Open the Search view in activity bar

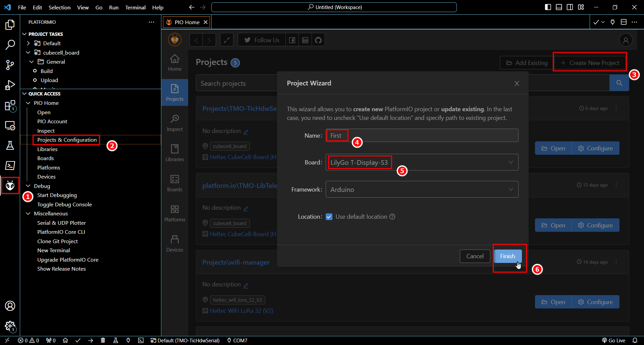click(10, 45)
